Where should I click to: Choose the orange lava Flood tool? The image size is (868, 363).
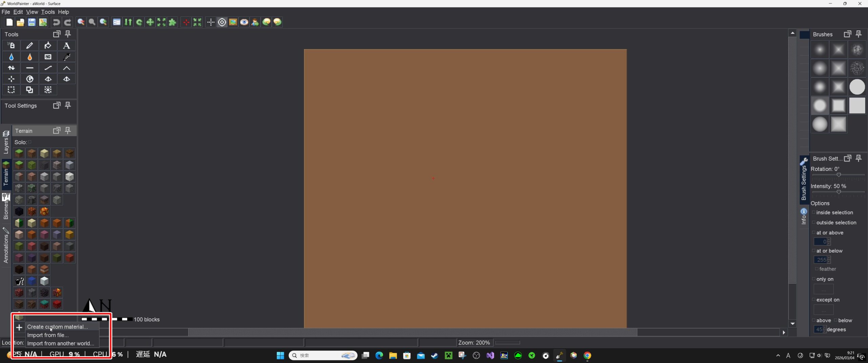[x=29, y=57]
